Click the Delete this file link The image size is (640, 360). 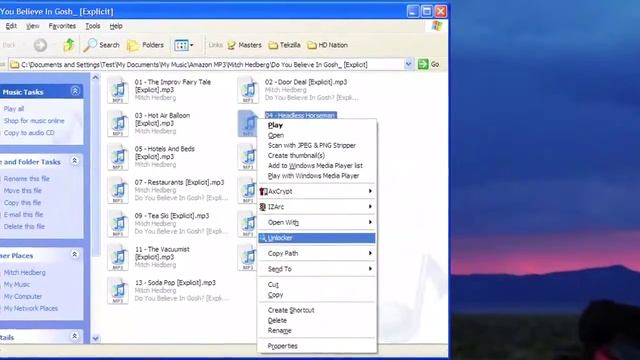(24, 226)
